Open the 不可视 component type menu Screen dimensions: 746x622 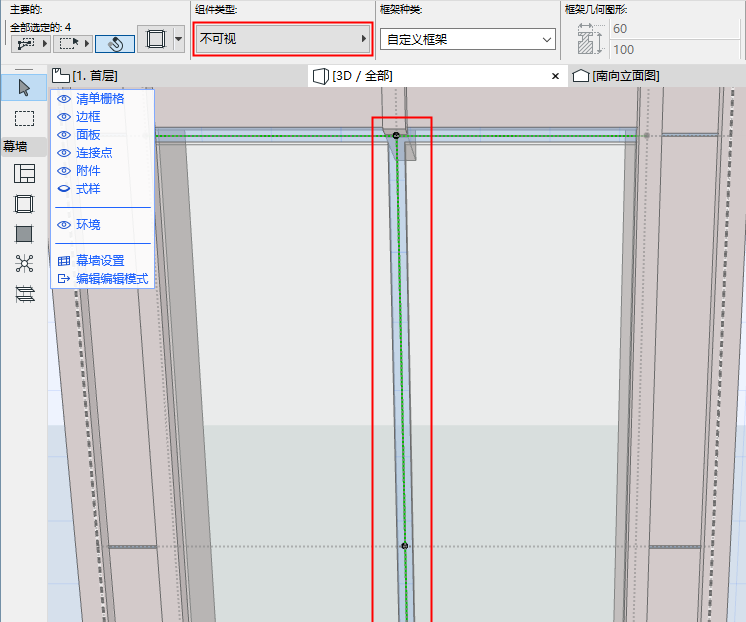(x=283, y=39)
